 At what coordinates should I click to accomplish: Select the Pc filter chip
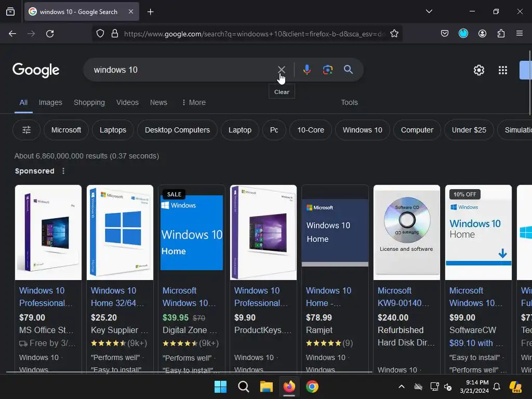pos(274,130)
